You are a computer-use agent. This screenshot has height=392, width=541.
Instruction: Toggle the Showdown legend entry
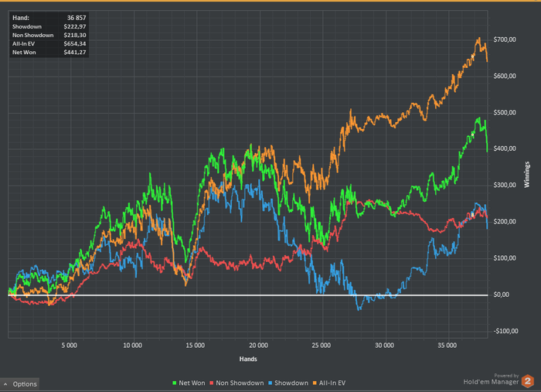(x=288, y=383)
